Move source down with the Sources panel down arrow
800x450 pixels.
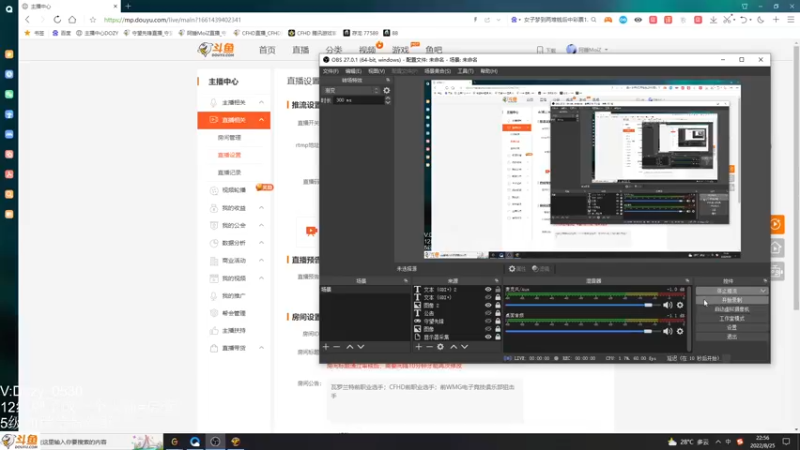pyautogui.click(x=464, y=347)
